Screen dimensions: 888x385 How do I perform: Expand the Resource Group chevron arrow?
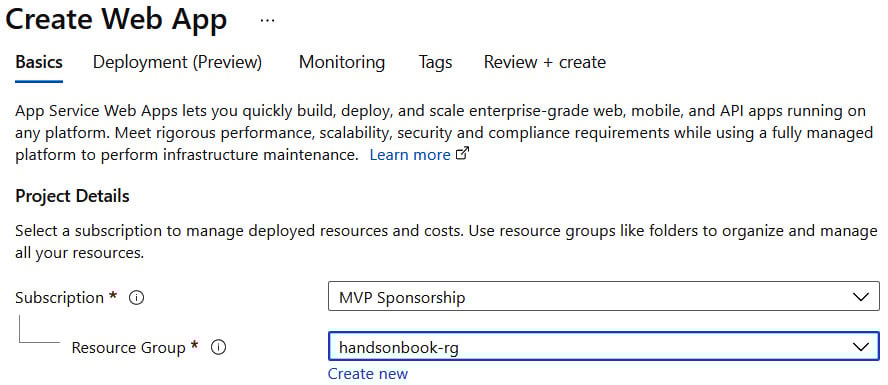861,346
